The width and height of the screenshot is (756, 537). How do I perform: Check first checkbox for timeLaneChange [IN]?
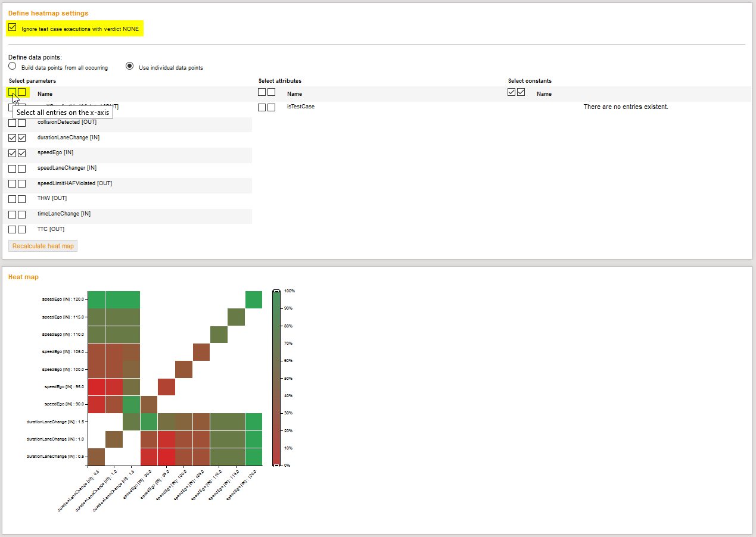point(13,214)
